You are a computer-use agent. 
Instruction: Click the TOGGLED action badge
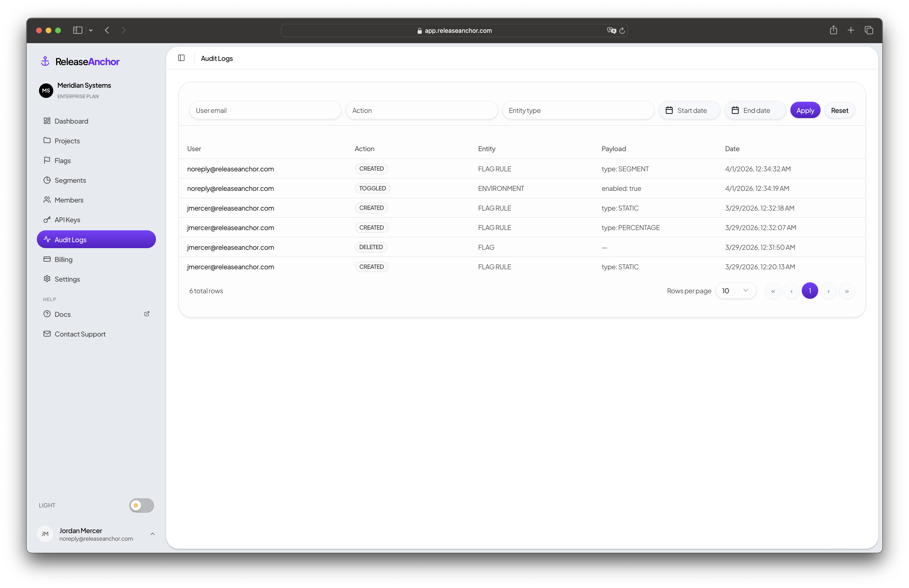coord(372,188)
